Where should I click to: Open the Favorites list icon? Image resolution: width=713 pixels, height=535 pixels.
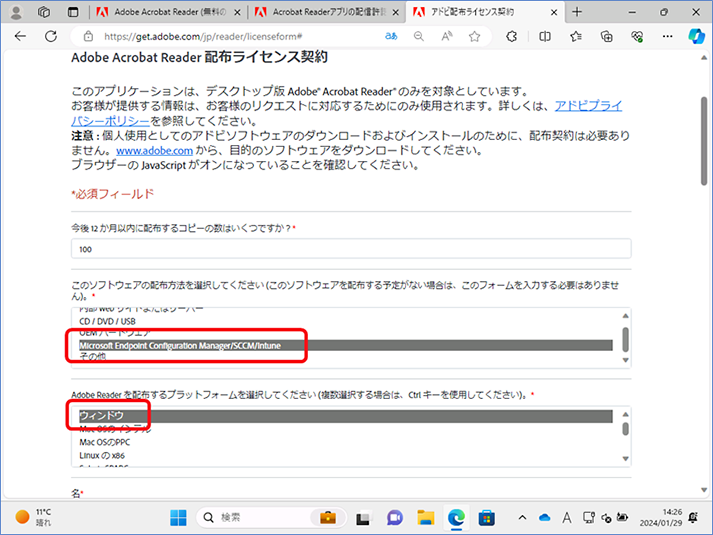(576, 36)
